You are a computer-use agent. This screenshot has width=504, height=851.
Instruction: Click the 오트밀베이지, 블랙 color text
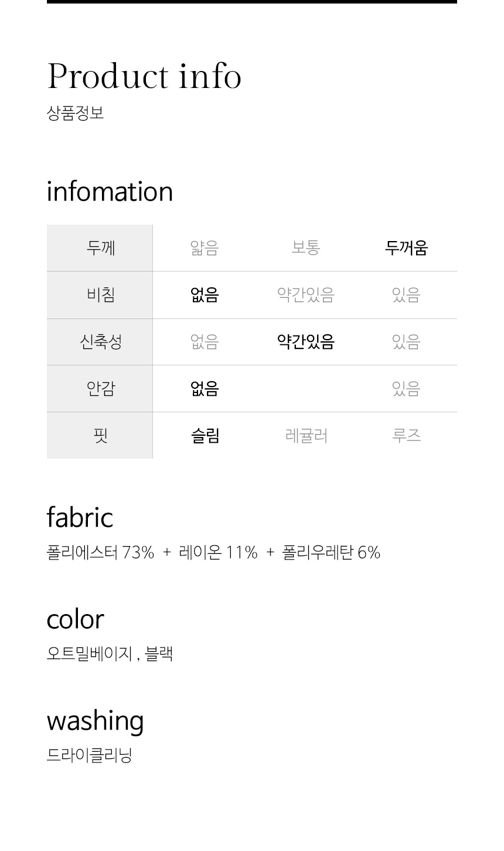click(110, 653)
